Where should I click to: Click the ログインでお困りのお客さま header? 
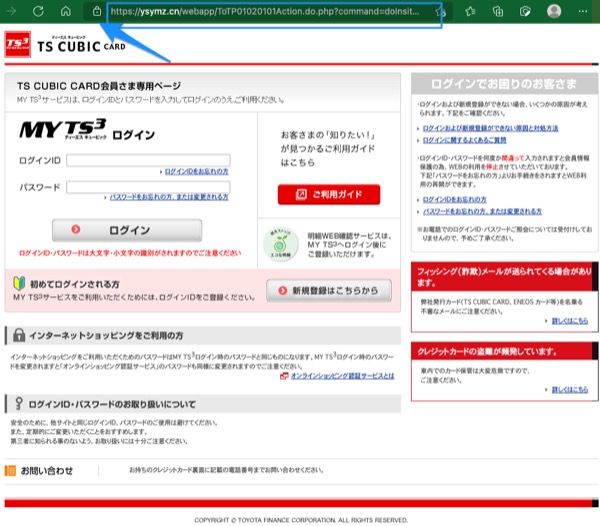(x=504, y=84)
